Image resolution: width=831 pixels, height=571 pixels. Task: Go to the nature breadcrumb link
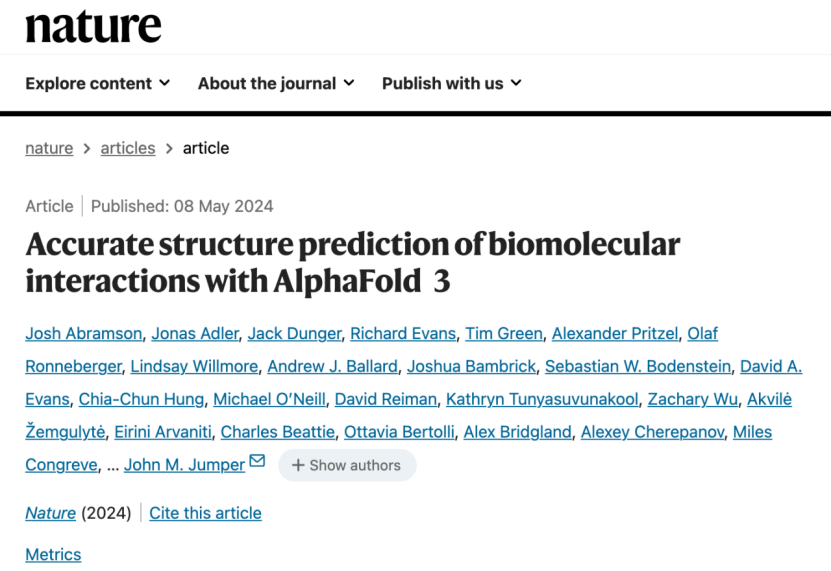49,148
